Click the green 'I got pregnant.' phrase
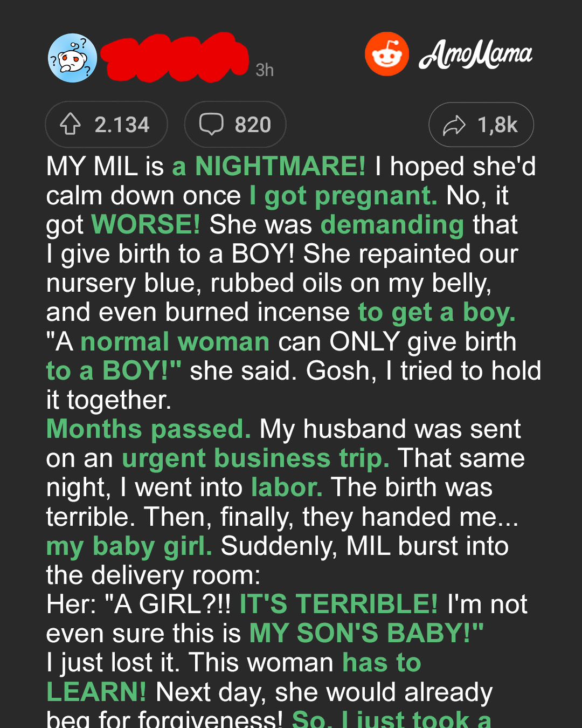Viewport: 582px width, 728px height. [343, 196]
